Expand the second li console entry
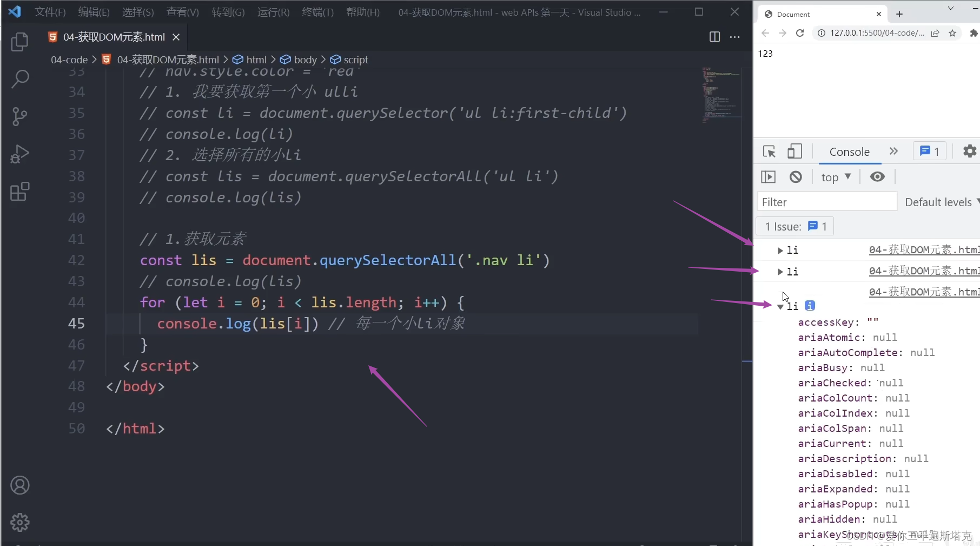This screenshot has width=980, height=546. [x=780, y=272]
